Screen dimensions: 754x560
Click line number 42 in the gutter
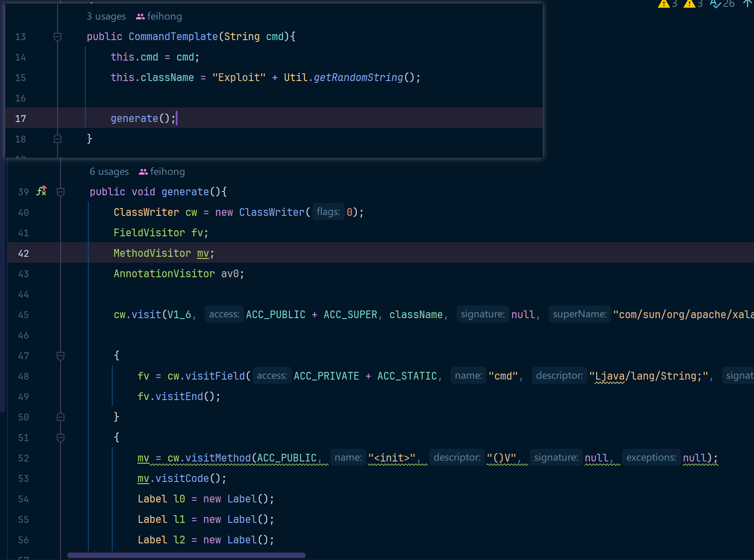point(23,253)
